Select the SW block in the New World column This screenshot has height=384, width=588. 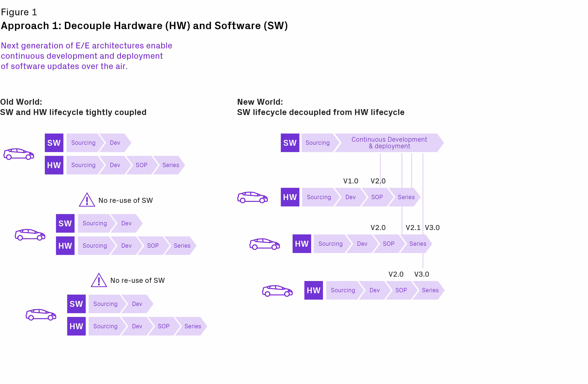pos(290,143)
